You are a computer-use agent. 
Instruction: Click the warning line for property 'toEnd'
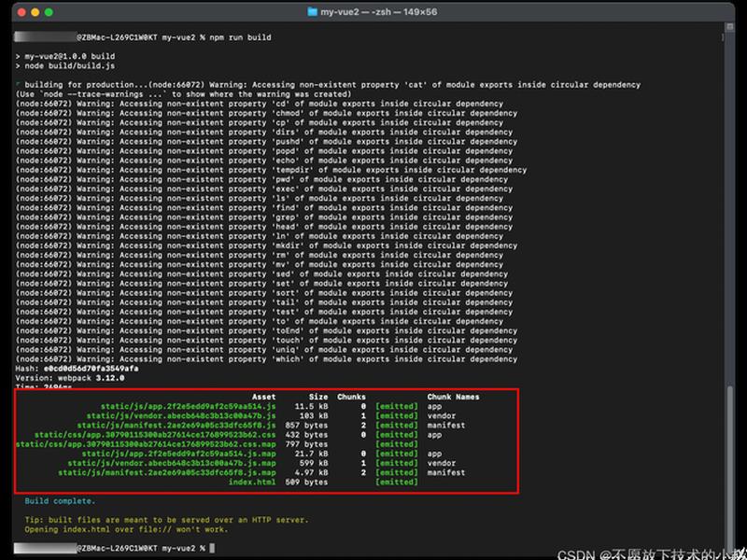[266, 331]
